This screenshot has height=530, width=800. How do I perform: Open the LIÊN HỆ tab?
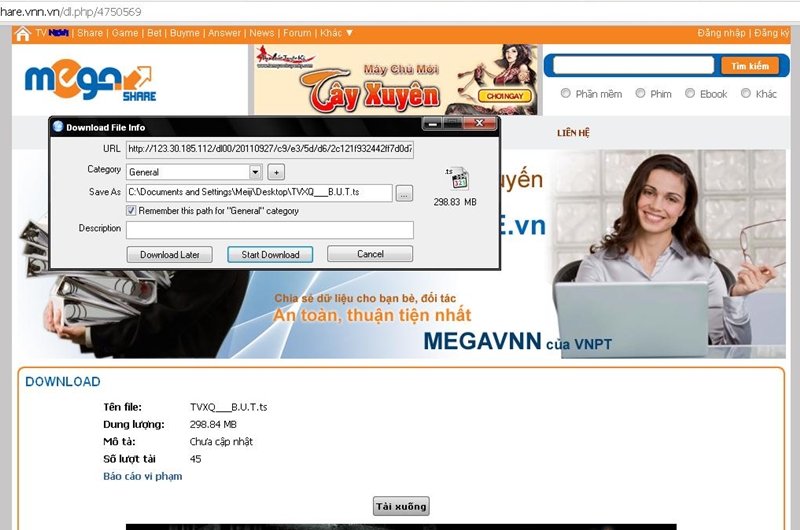point(573,133)
